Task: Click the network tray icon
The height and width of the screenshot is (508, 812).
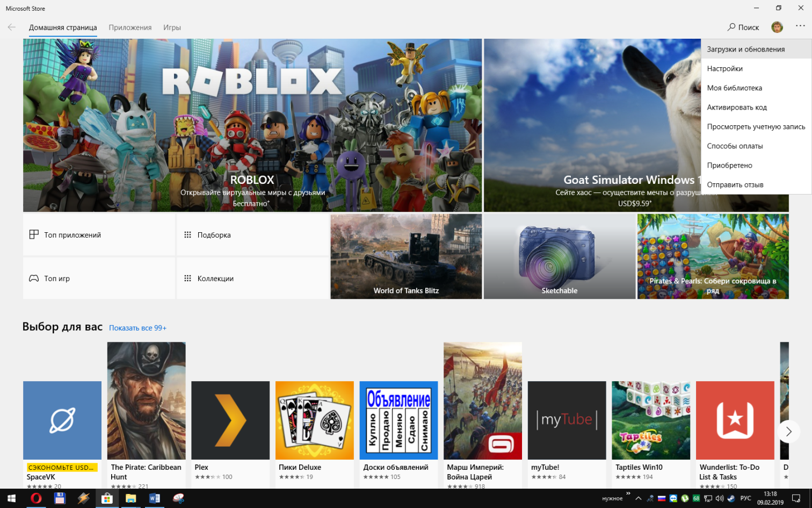Action: pyautogui.click(x=708, y=498)
